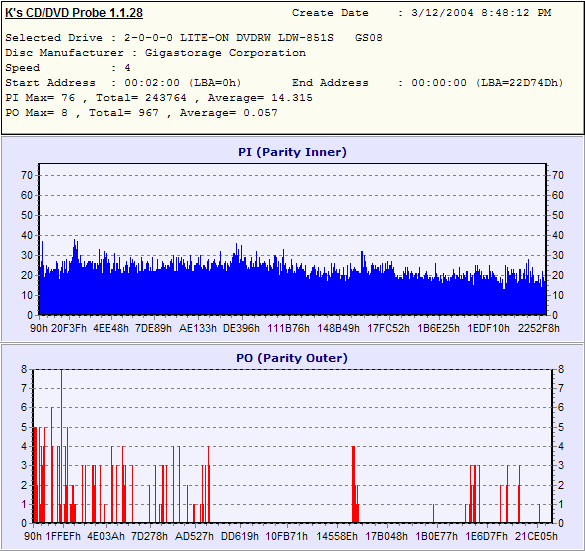Click the PO spike cluster near 14558Eh
The width and height of the screenshot is (585, 551).
coord(355,484)
